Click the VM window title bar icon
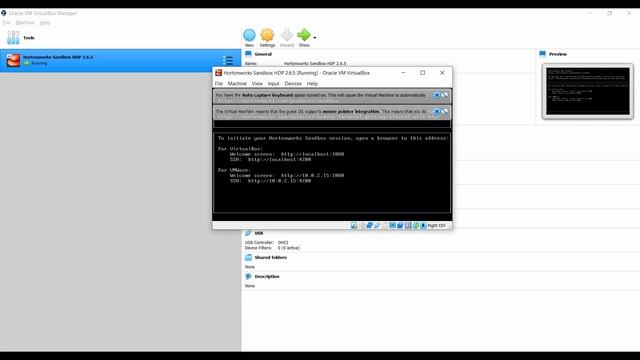The image size is (640, 360). (218, 73)
